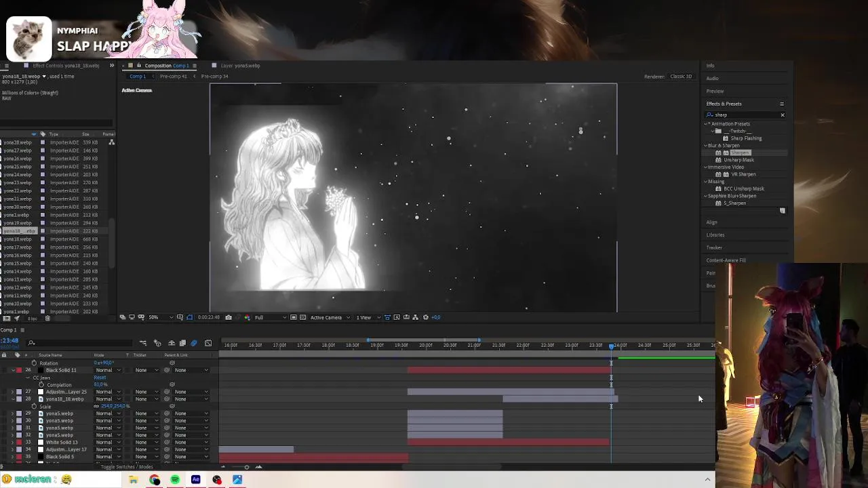Open the Content-Aware Fill panel

pos(726,260)
